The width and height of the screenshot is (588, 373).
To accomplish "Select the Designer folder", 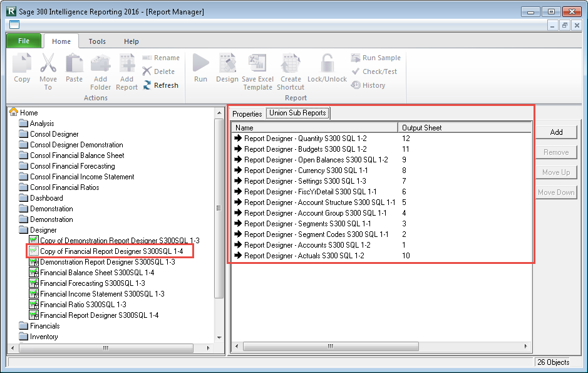I will [38, 230].
